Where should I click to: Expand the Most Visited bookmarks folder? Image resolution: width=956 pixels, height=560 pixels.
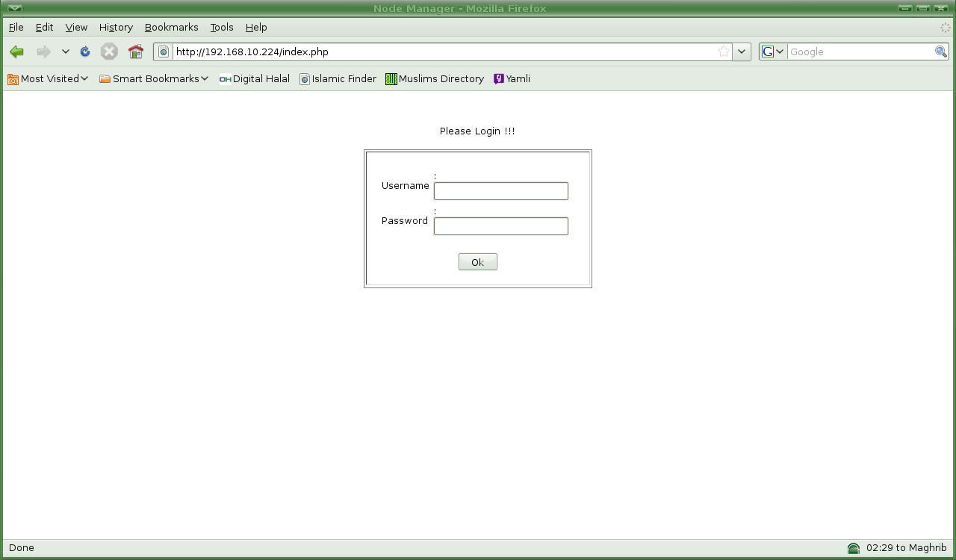[x=48, y=78]
